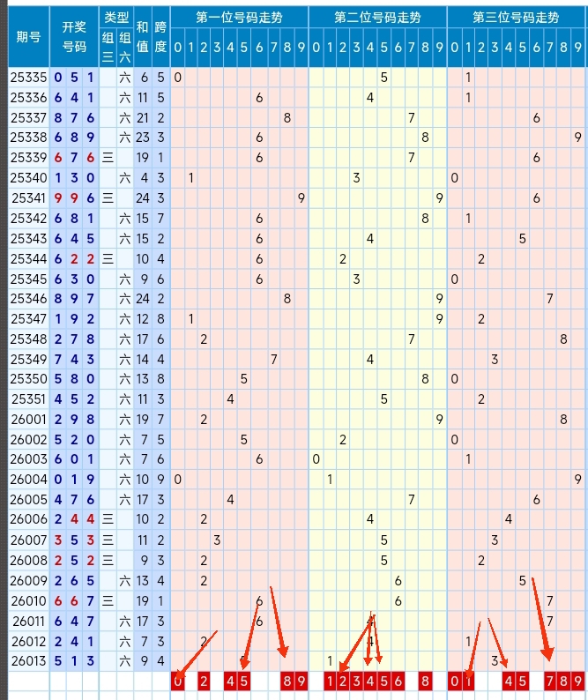Click 跨度 value 9 in row 26004

click(160, 479)
